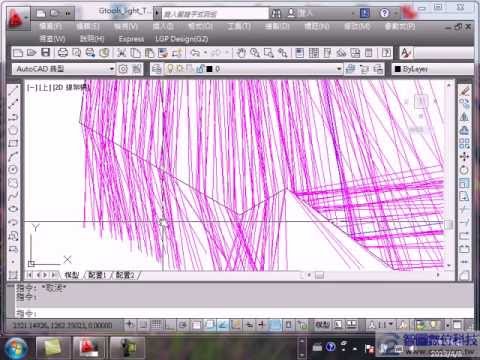Image resolution: width=480 pixels, height=360 pixels.
Task: Select the Circle draw tool
Action: (x=13, y=169)
